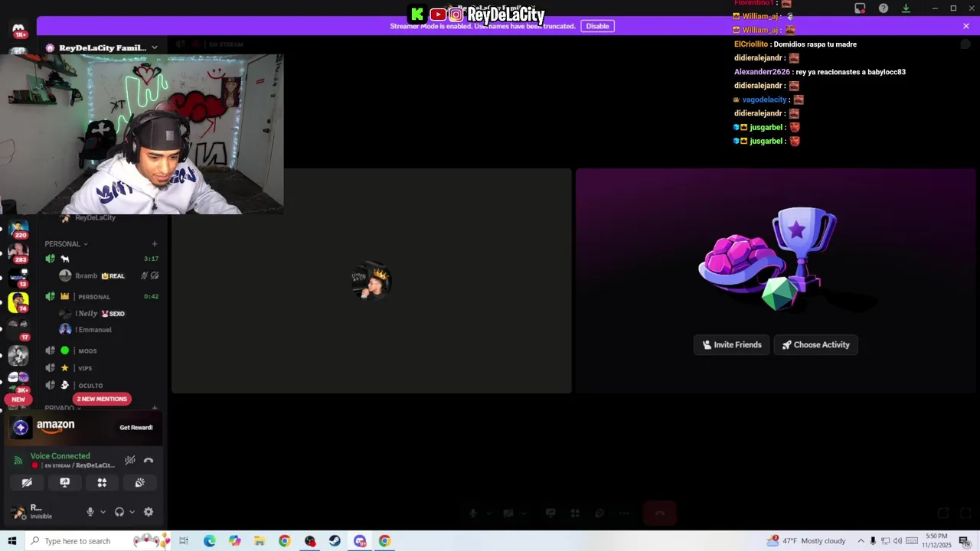This screenshot has height=551, width=980.
Task: Open weather widget showing 47°F
Action: (806, 541)
